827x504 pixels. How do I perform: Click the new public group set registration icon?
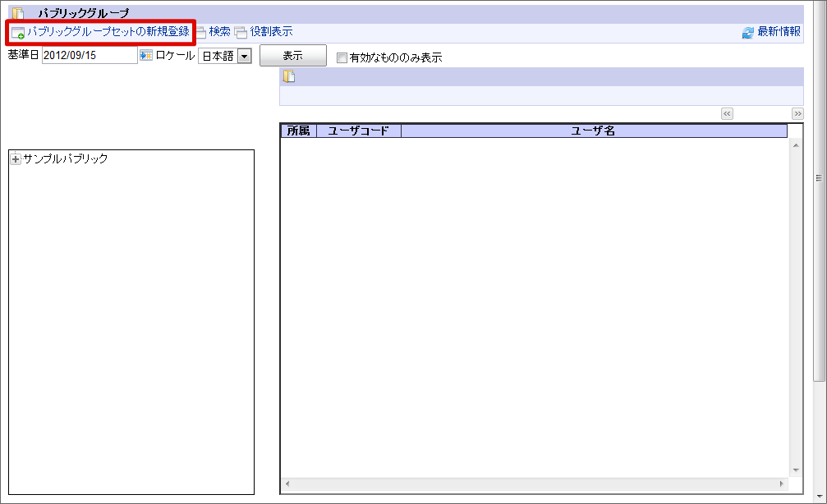pos(18,33)
